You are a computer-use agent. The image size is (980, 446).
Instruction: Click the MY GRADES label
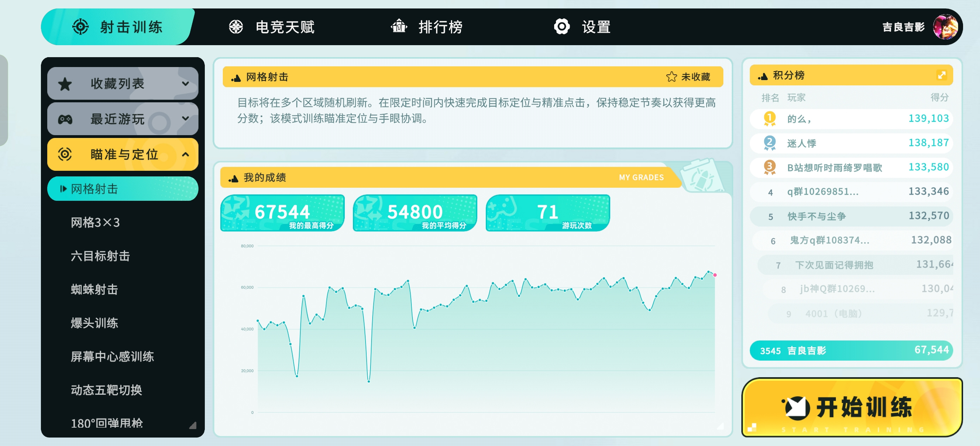click(641, 177)
